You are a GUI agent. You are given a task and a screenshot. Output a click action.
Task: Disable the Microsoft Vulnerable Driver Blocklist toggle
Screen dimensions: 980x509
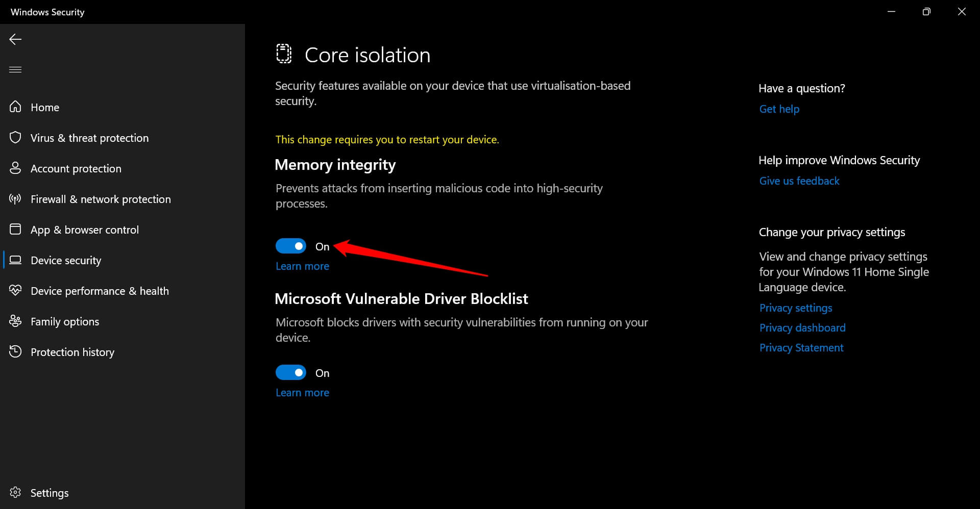[291, 372]
